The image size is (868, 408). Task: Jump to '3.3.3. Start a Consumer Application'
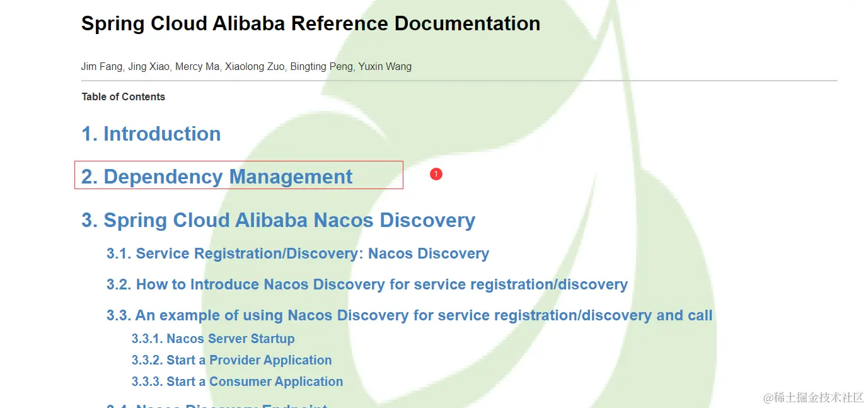point(237,382)
